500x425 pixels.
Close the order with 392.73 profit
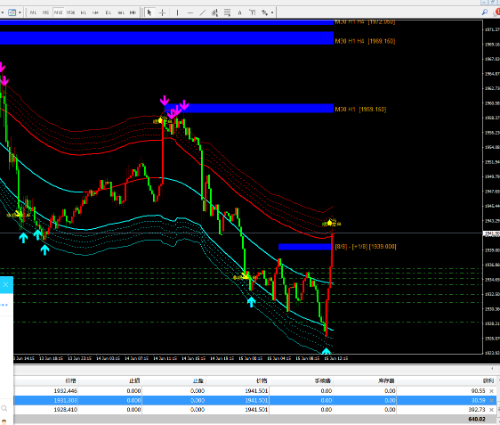point(491,410)
